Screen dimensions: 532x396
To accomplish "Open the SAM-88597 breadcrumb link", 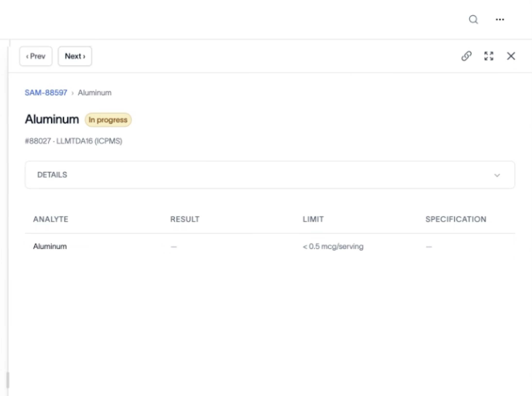I will (x=46, y=93).
